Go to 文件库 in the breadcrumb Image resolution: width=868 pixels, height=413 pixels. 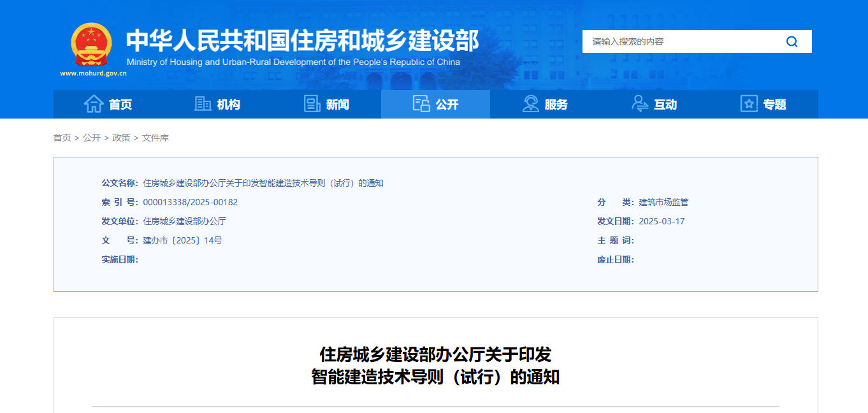(156, 138)
